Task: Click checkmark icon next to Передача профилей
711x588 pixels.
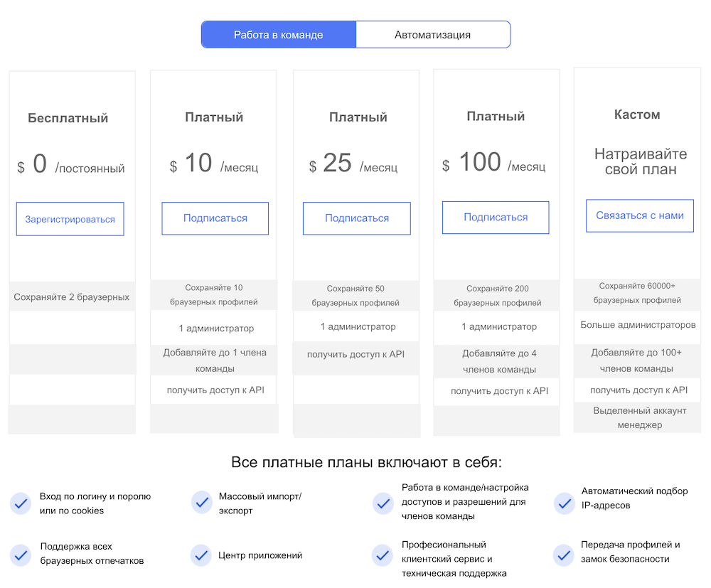Action: pos(564,555)
